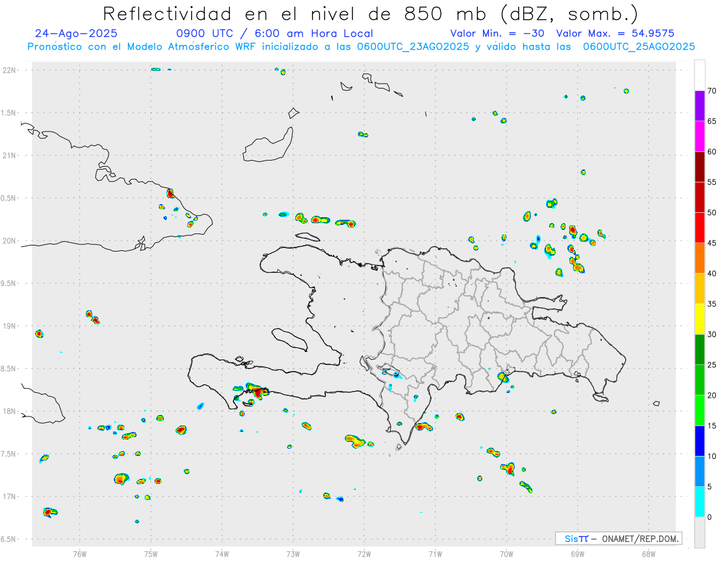Viewport: 728px width, 562px height.
Task: Select the orange 40–45 dBZ color band
Action: pyautogui.click(x=699, y=258)
